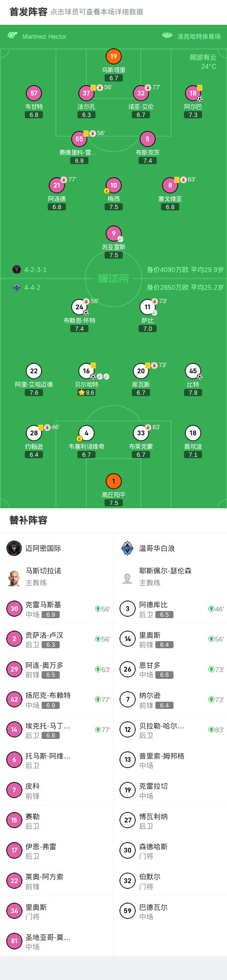
Task: Open Inter Miami club crest in substitutes
Action: point(14,548)
